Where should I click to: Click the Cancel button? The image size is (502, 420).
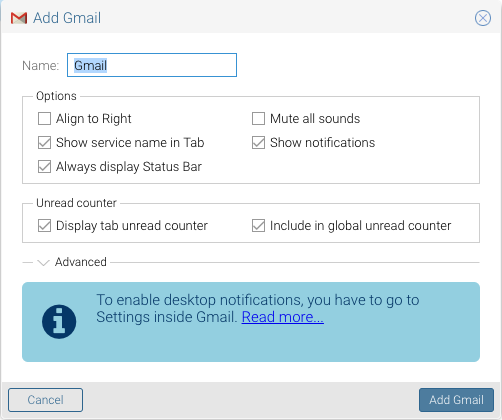pos(45,400)
